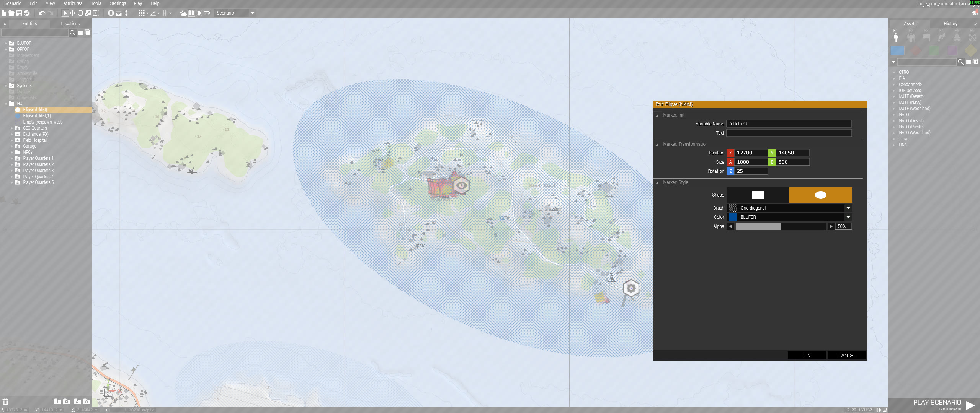Adjust the Alpha slider bar
The width and height of the screenshot is (980, 413).
781,226
